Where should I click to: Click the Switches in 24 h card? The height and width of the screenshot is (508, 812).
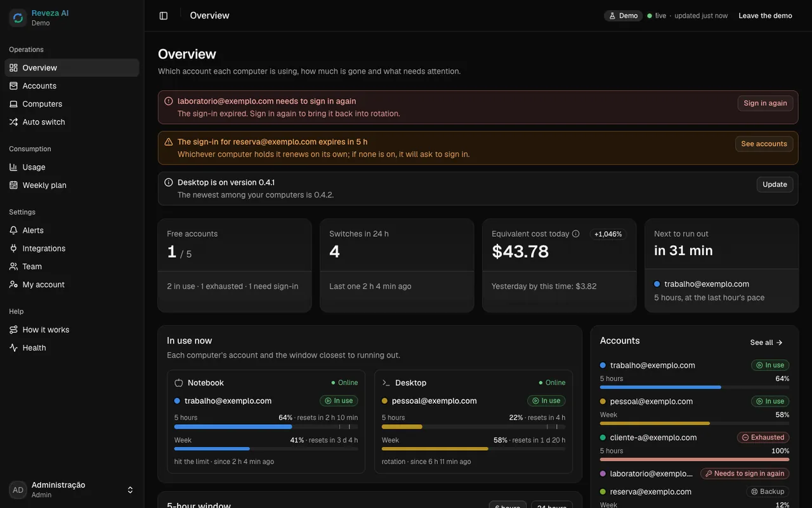pyautogui.click(x=397, y=265)
